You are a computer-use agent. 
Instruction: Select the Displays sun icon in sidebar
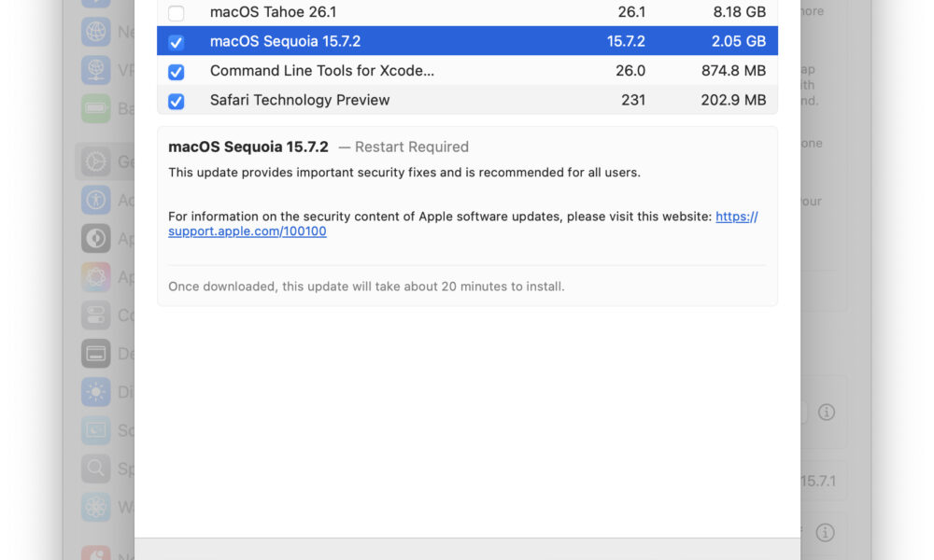tap(96, 392)
